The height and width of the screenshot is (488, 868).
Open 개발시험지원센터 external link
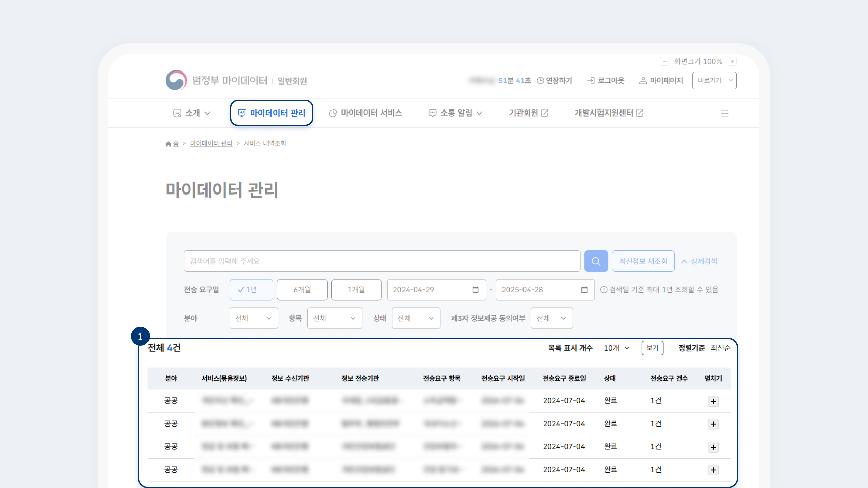pyautogui.click(x=609, y=113)
